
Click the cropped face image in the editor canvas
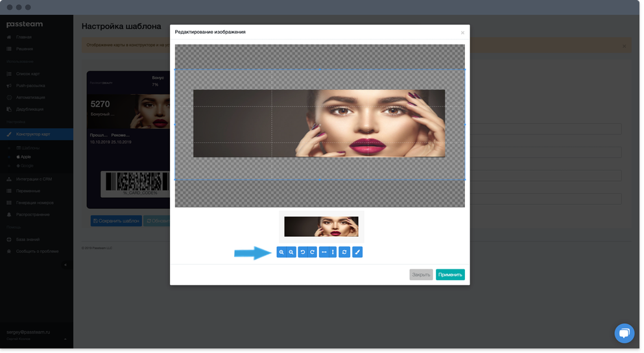pos(319,123)
